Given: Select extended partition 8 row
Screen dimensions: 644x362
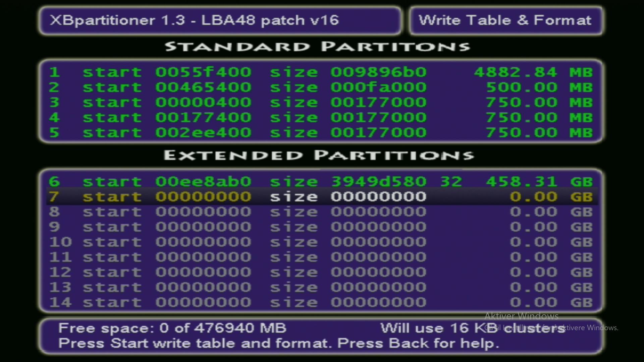Looking at the screenshot, I should (x=321, y=212).
